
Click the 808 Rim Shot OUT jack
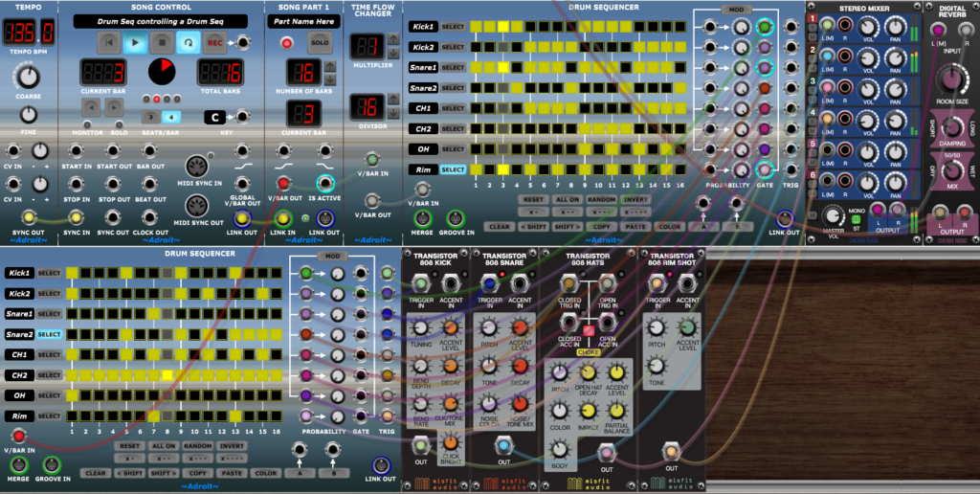click(x=671, y=451)
